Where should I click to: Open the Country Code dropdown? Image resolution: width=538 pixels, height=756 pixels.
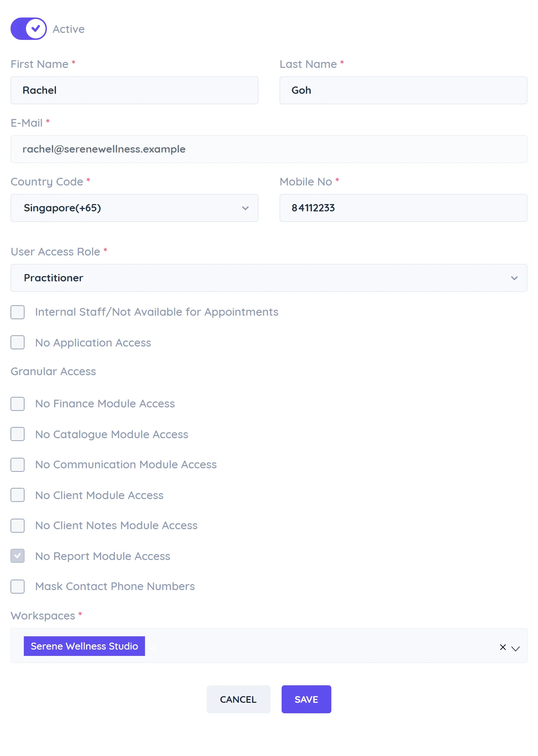tap(134, 208)
